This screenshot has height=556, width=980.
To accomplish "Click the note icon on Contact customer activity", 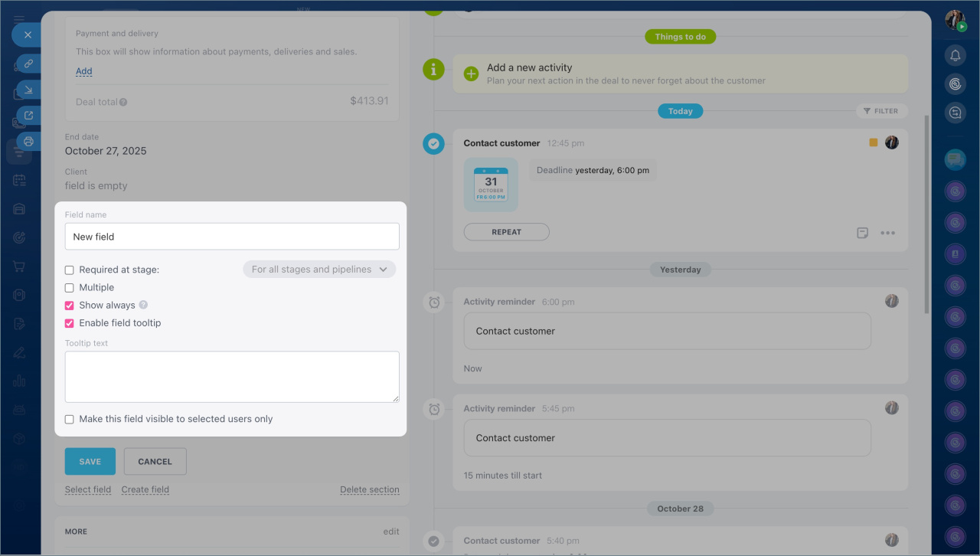I will (862, 233).
